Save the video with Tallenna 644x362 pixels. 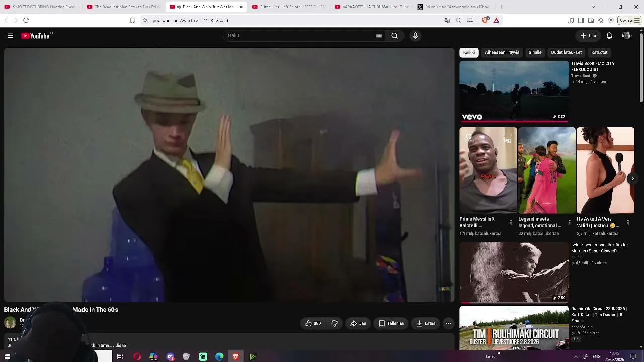[391, 323]
